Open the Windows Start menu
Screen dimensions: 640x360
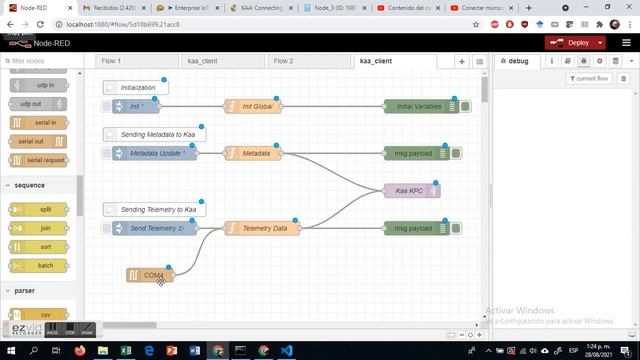[x=11, y=351]
